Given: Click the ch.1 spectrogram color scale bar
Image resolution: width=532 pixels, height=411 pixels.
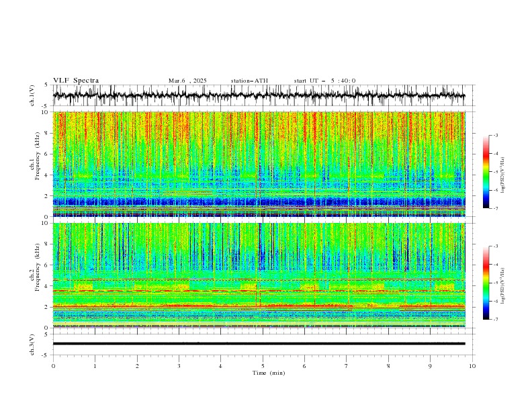Looking at the screenshot, I should click(x=486, y=172).
